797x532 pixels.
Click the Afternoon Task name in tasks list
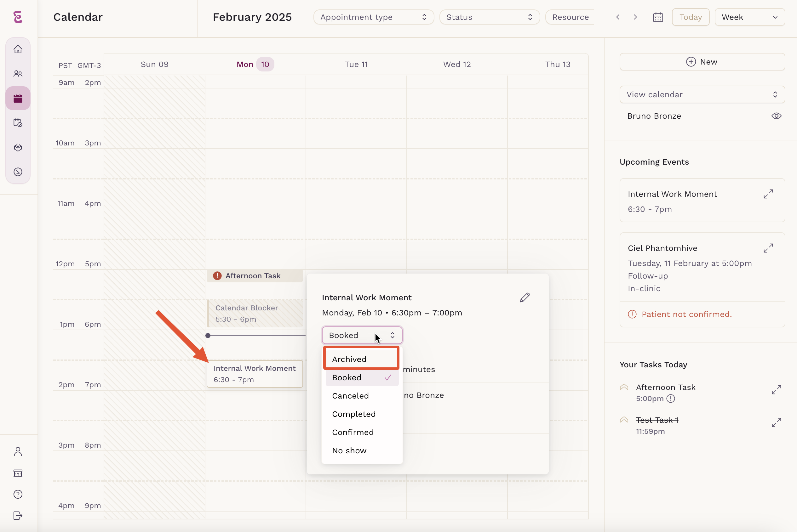click(666, 387)
